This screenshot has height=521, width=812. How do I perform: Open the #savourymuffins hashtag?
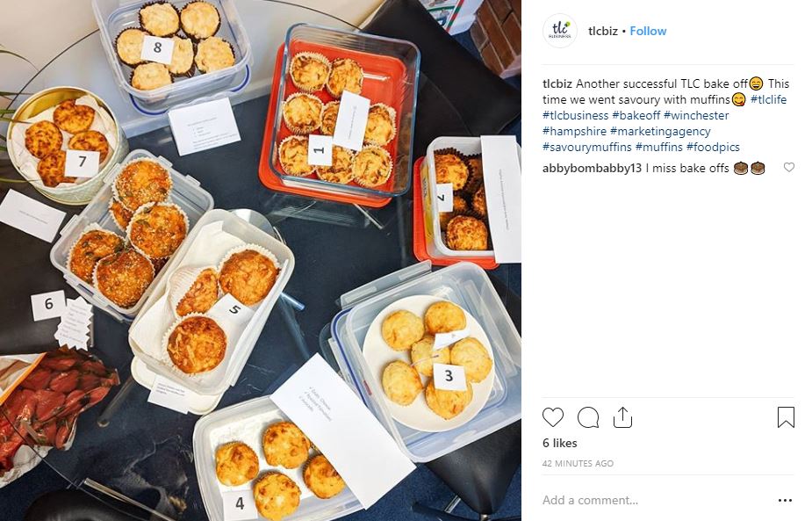pyautogui.click(x=586, y=148)
